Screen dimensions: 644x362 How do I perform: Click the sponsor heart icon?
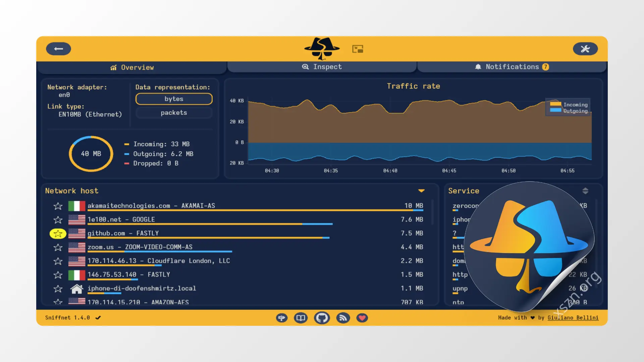[362, 318]
